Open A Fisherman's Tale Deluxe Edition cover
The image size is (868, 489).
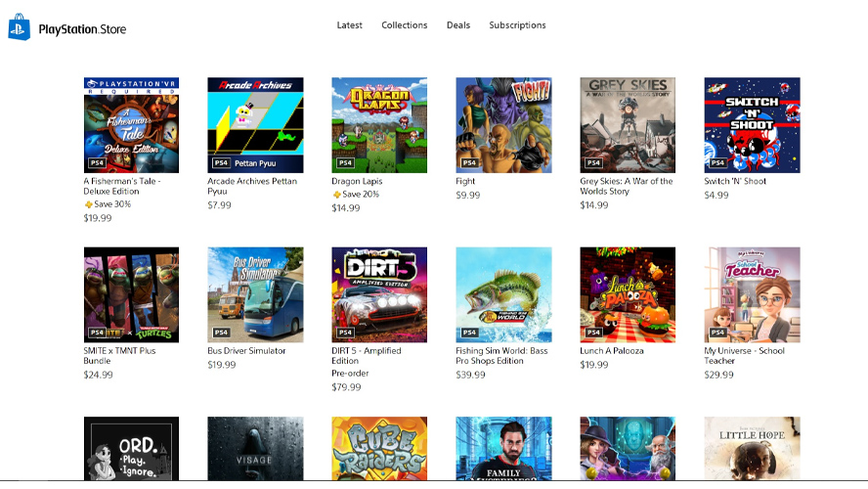(131, 125)
